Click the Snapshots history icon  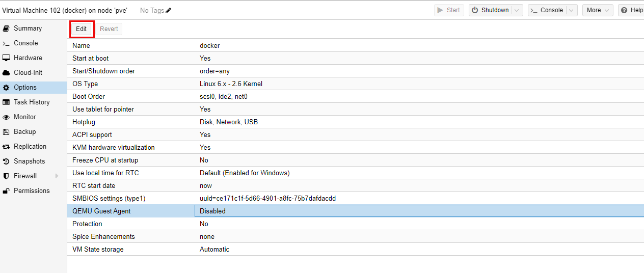(x=6, y=161)
